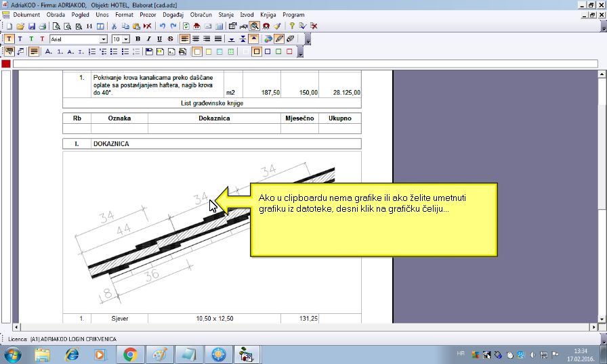Screen dimensions: 607x364
Task: Cut selection with the scissors icon
Action: point(114,26)
